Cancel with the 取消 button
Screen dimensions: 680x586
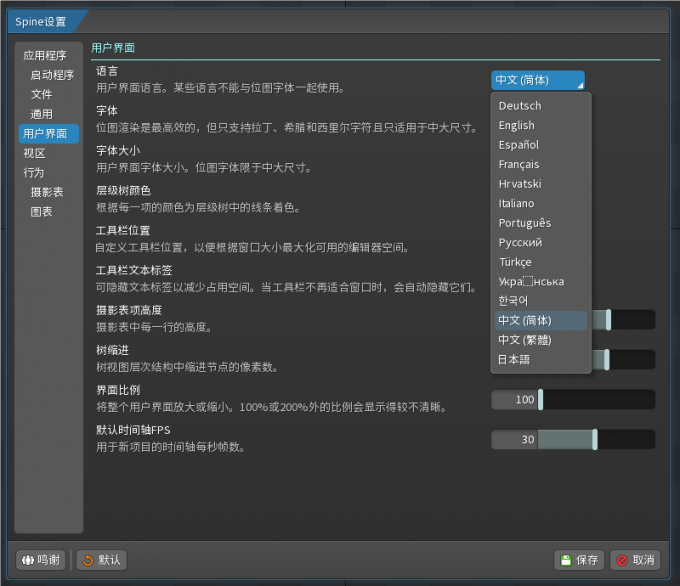[x=635, y=560]
